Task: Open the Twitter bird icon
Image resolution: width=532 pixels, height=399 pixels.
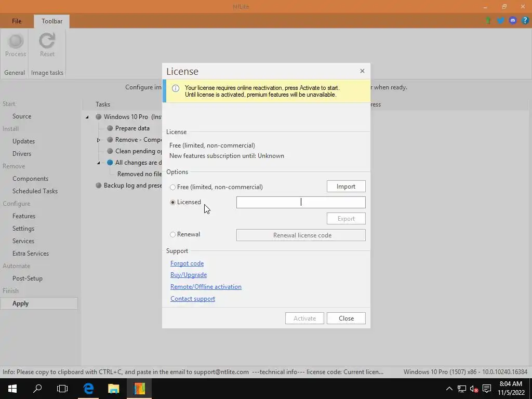Action: click(x=500, y=21)
